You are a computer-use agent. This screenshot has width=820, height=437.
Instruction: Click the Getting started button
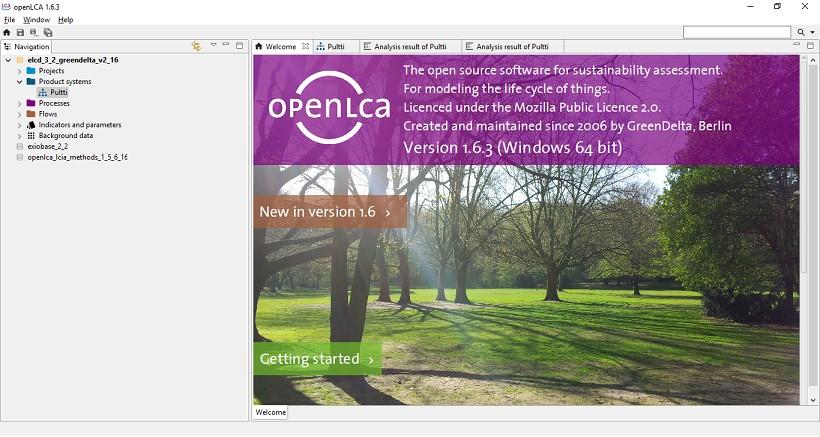pos(317,359)
